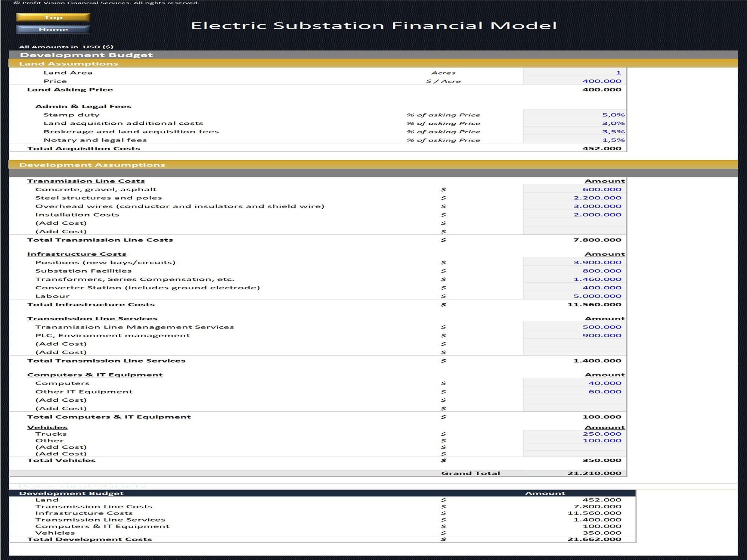Click Total Acquisition Costs value 452.000

pyautogui.click(x=602, y=148)
